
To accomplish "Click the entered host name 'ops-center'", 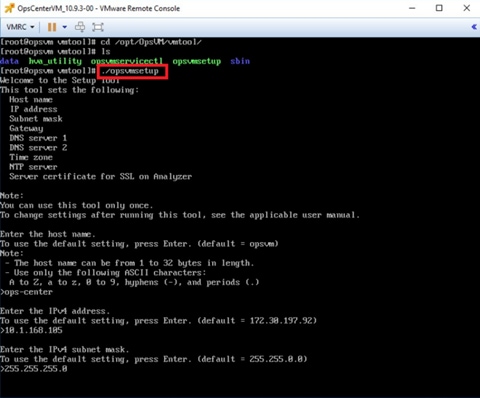I will (x=29, y=292).
